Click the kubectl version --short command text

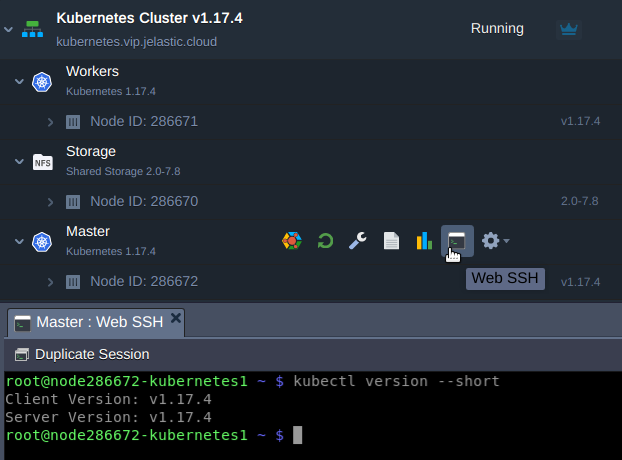396,381
